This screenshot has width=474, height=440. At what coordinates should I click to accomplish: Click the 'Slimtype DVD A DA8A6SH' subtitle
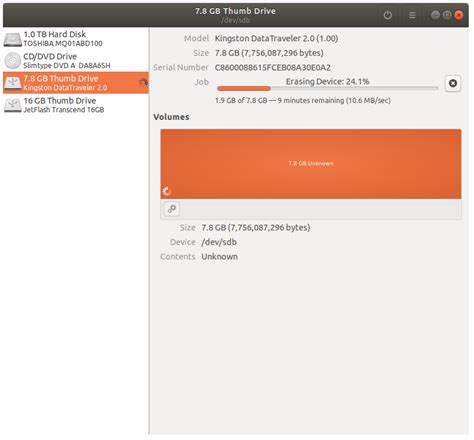click(67, 66)
